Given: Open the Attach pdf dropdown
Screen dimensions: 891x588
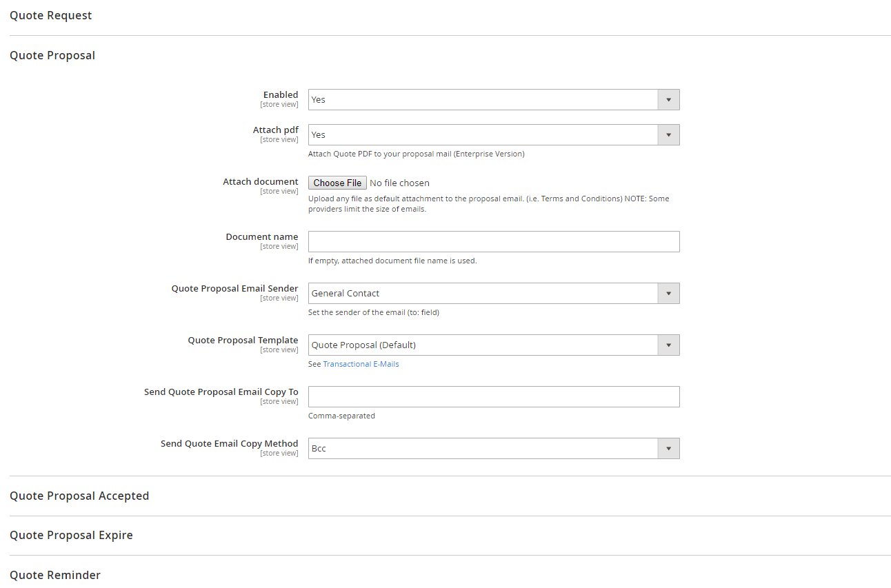Looking at the screenshot, I should 494,134.
